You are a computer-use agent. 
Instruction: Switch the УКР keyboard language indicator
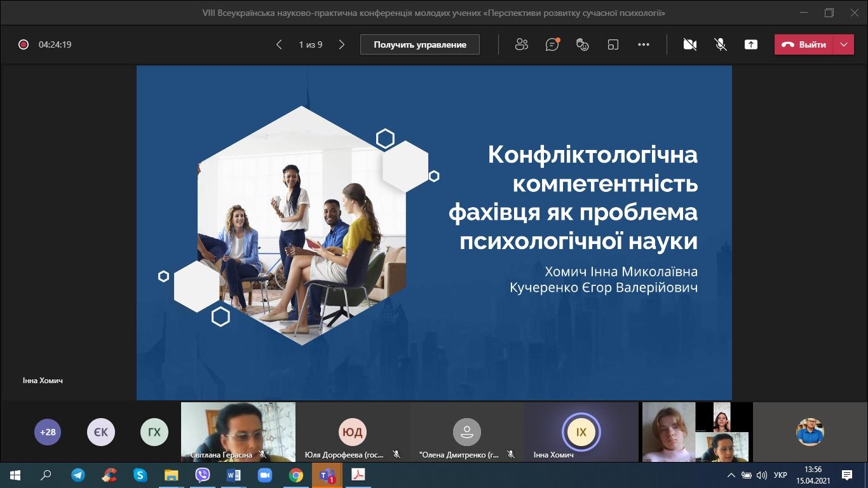tap(780, 475)
